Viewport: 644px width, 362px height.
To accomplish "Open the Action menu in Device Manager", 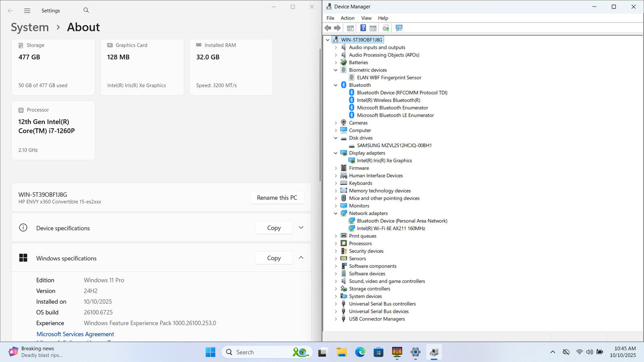I will click(347, 18).
